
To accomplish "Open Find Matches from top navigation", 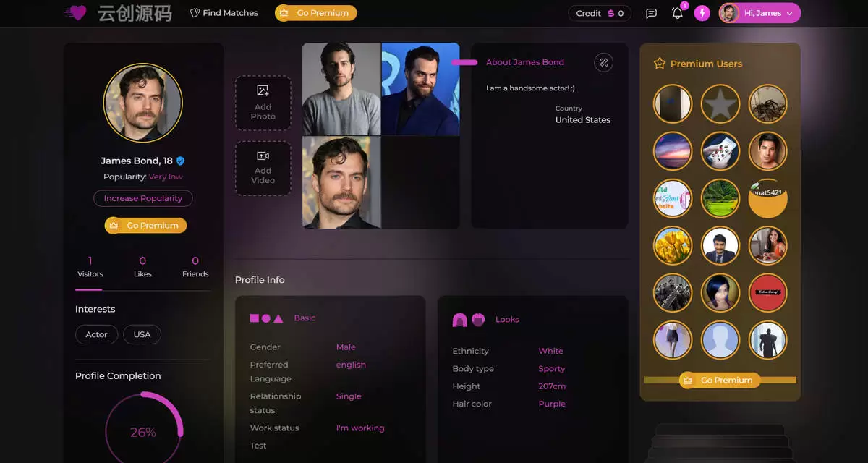I will pos(224,13).
